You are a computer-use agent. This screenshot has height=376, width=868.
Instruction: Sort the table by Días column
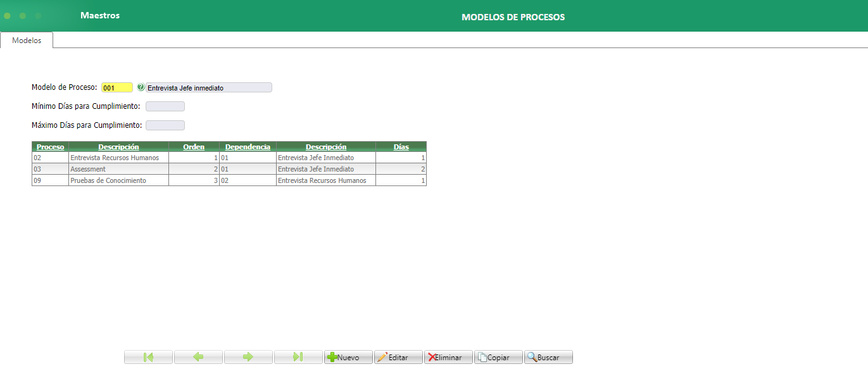(401, 146)
